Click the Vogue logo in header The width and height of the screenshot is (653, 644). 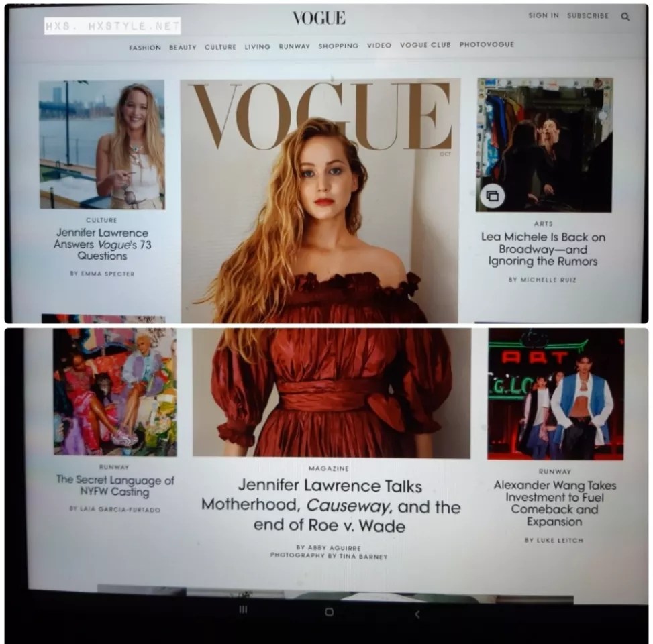tap(319, 18)
